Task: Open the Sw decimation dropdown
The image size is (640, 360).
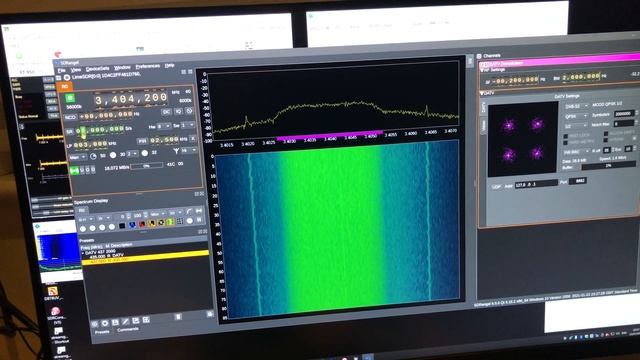Action: click(x=188, y=125)
